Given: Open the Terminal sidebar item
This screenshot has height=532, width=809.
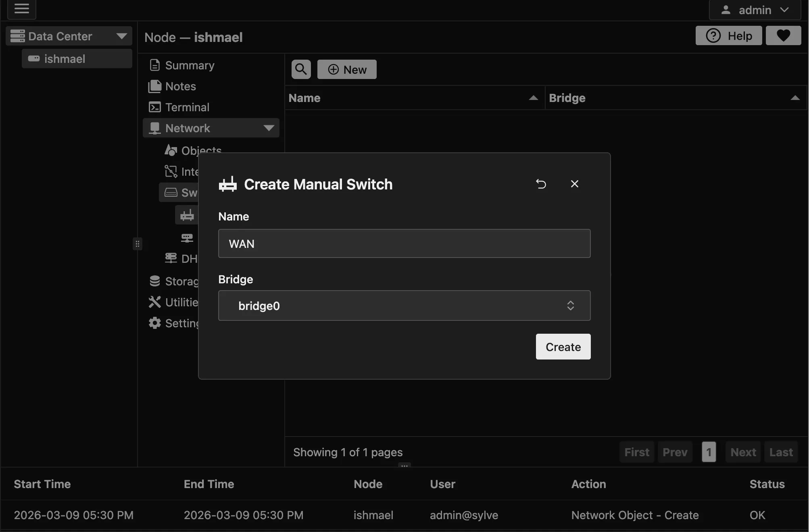Looking at the screenshot, I should [187, 107].
